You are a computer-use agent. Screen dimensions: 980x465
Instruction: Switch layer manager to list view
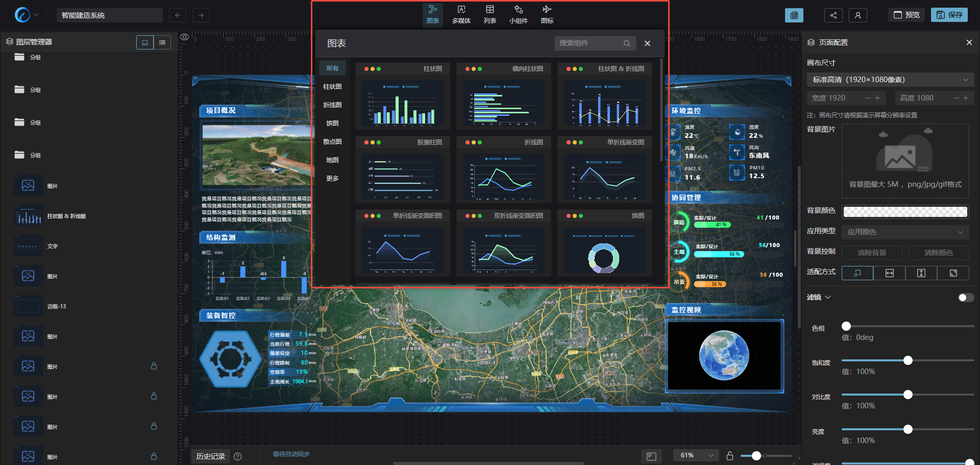point(162,42)
